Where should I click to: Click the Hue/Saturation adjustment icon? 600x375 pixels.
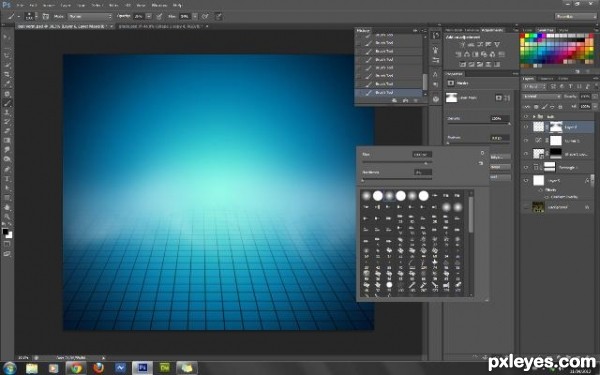(x=458, y=54)
